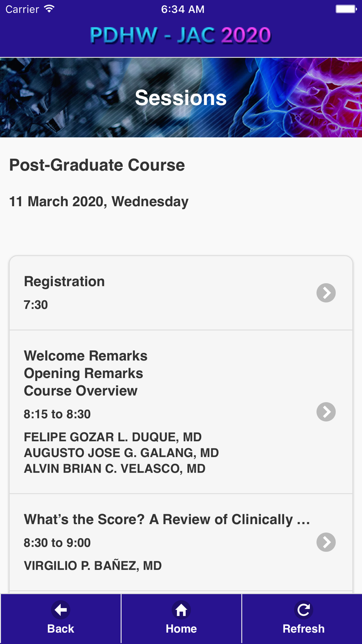
Task: Expand Welcome Remarks session chevron arrow
Action: [x=326, y=412]
